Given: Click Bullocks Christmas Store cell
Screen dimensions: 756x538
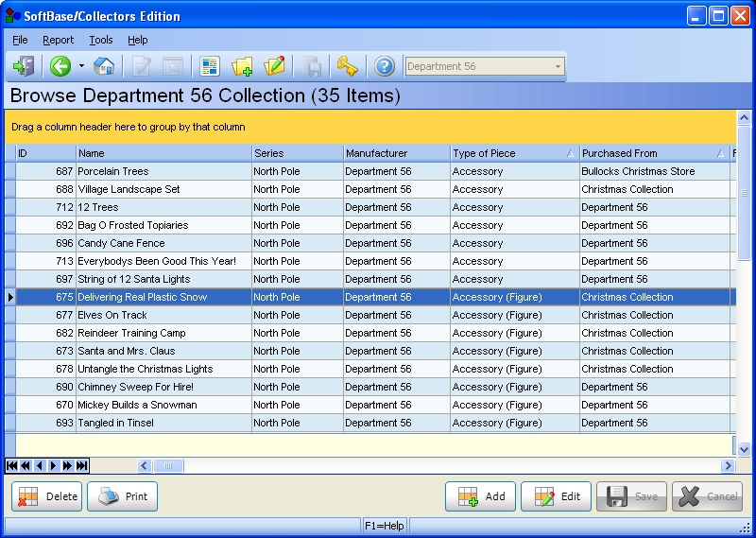Looking at the screenshot, I should tap(654, 171).
